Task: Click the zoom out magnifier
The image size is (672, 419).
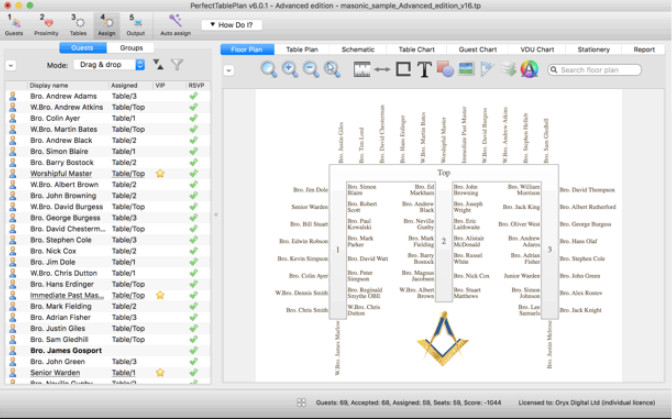Action: 311,69
